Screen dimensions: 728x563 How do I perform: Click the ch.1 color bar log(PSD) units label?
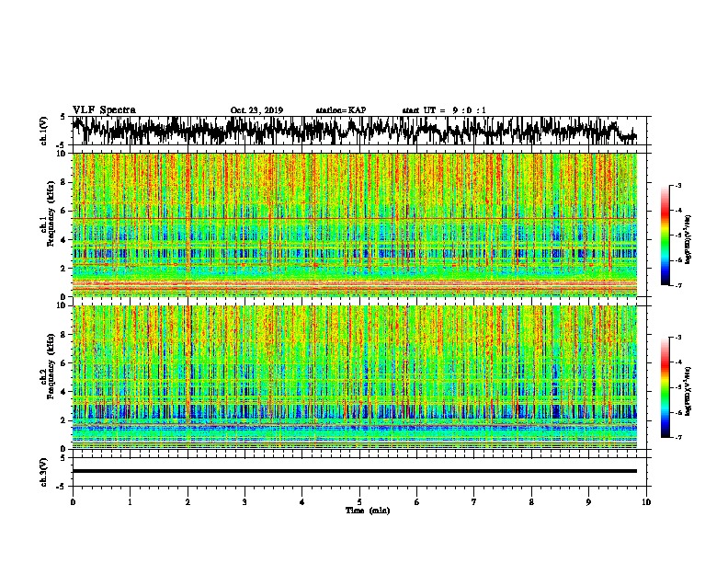[688, 240]
